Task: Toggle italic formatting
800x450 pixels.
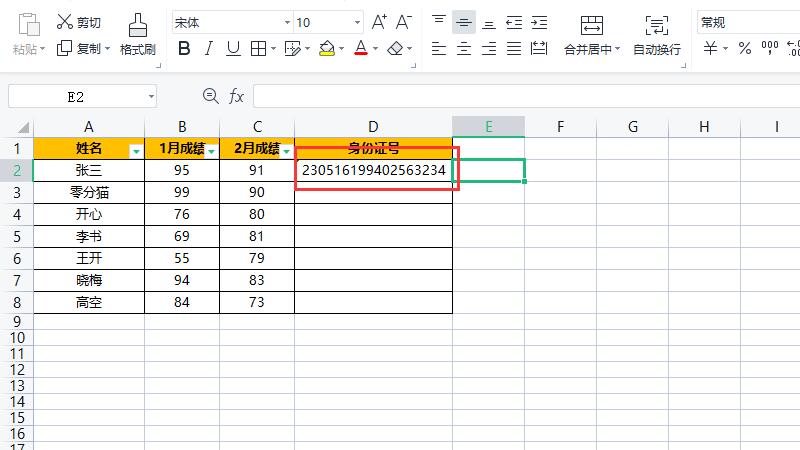Action: point(208,48)
